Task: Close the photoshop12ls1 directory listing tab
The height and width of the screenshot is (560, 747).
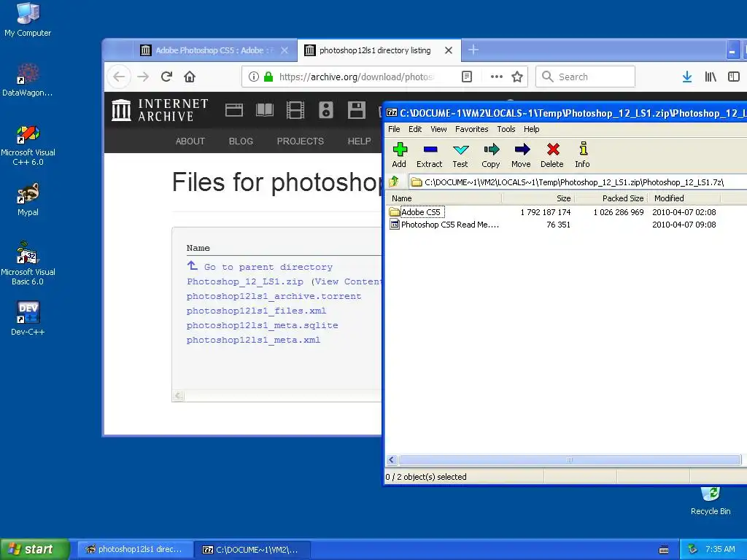Action: 449,50
